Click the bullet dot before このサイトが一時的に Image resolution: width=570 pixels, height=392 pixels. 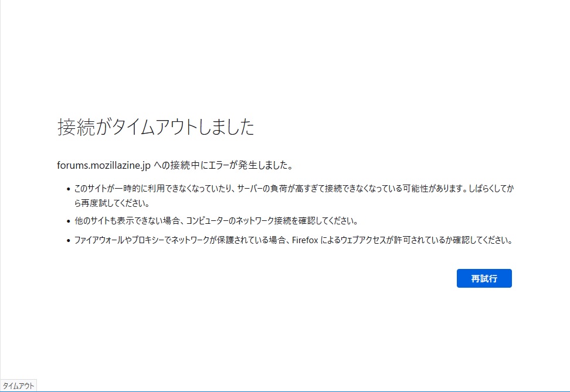(68, 190)
